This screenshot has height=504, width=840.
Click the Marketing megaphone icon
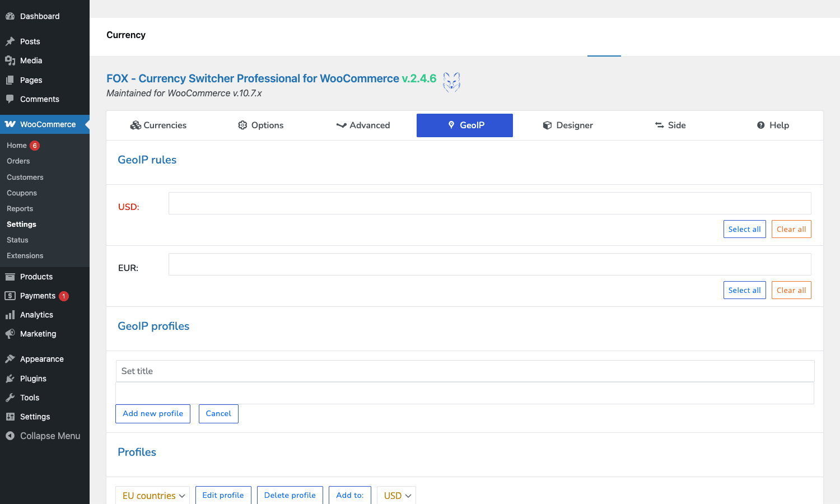click(x=10, y=334)
